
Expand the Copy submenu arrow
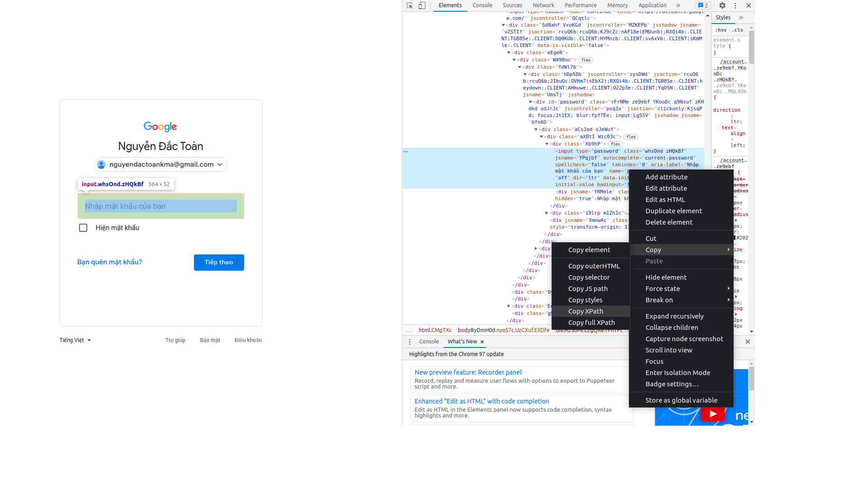(728, 249)
